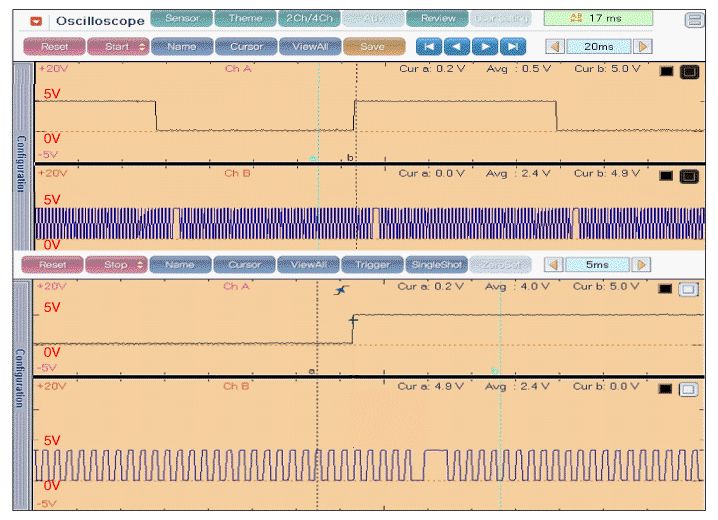
Task: Step back one frame in top toolbar
Action: [x=456, y=46]
